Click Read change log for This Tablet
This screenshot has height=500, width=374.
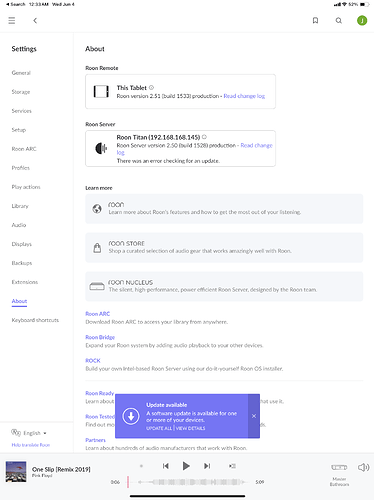pos(244,96)
